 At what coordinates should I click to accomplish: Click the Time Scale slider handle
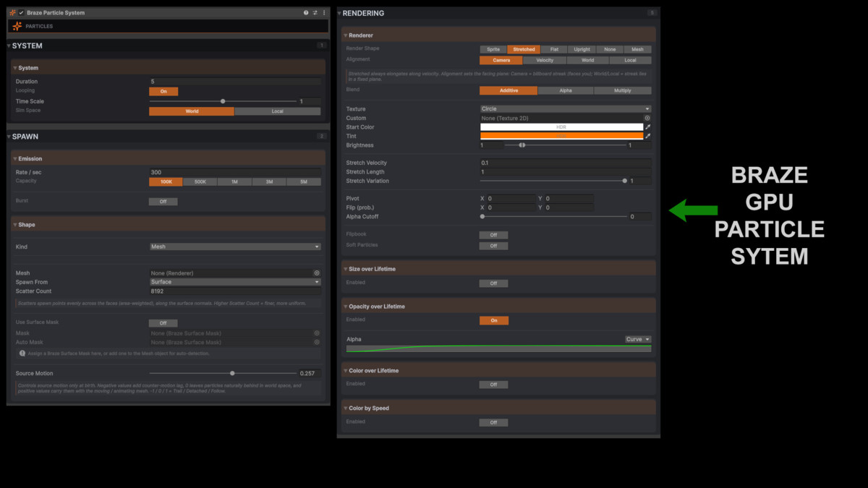[x=223, y=101]
